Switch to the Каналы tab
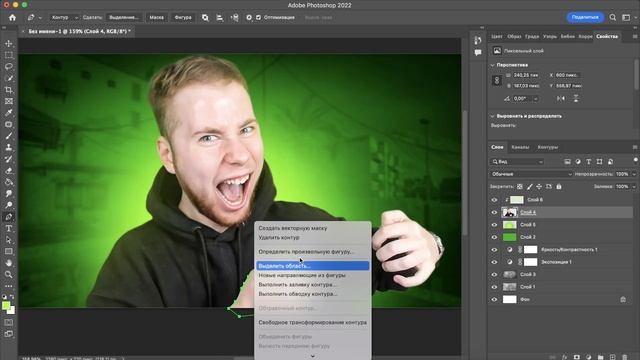640x360 pixels. click(x=520, y=147)
